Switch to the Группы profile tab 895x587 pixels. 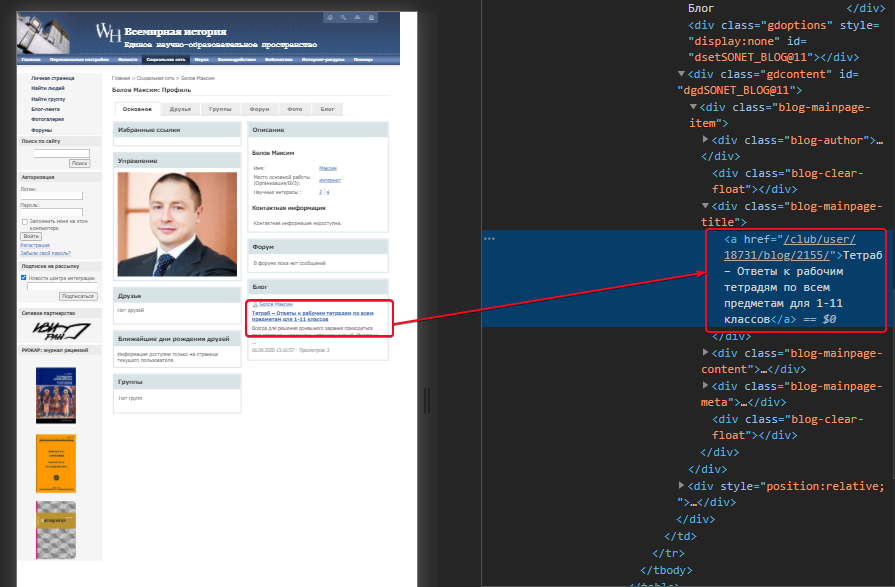220,109
